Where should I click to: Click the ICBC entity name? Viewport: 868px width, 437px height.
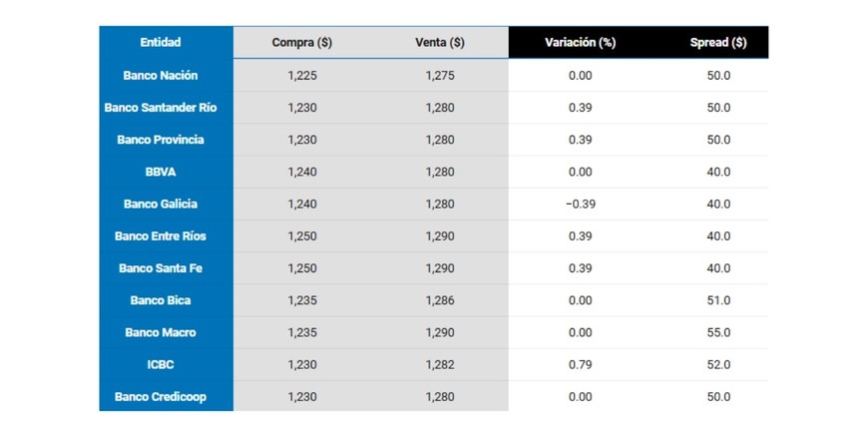click(161, 365)
